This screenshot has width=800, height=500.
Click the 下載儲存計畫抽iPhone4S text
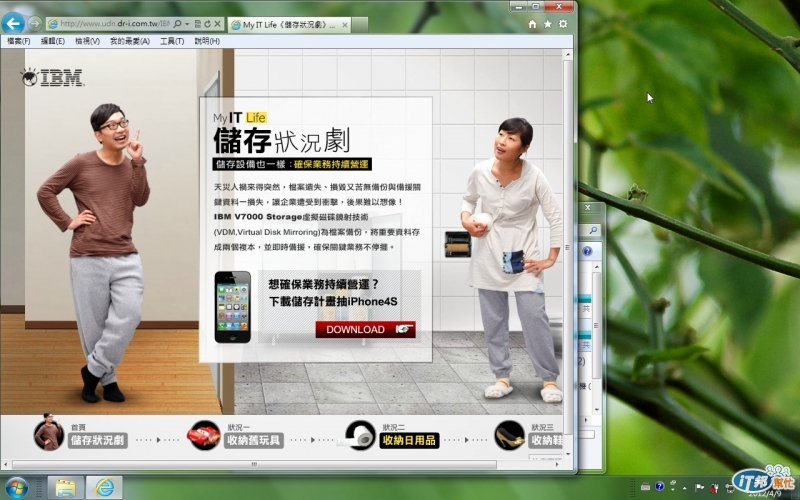pos(333,302)
